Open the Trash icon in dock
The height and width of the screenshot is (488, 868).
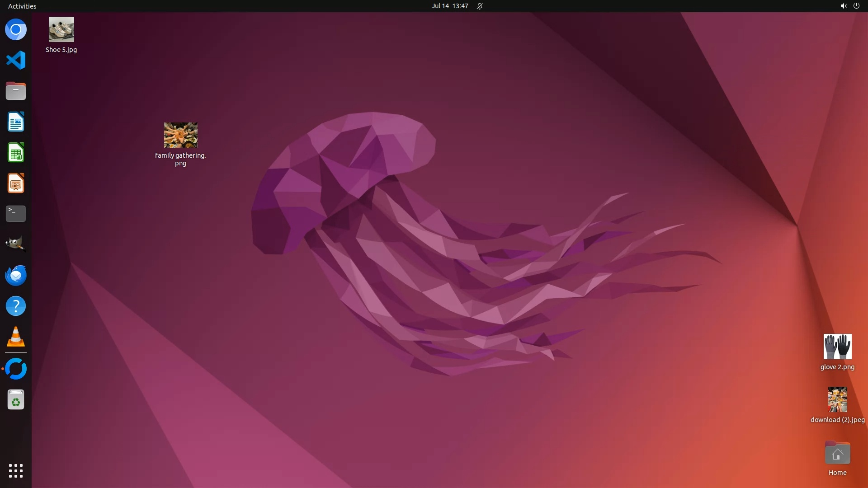(x=16, y=400)
